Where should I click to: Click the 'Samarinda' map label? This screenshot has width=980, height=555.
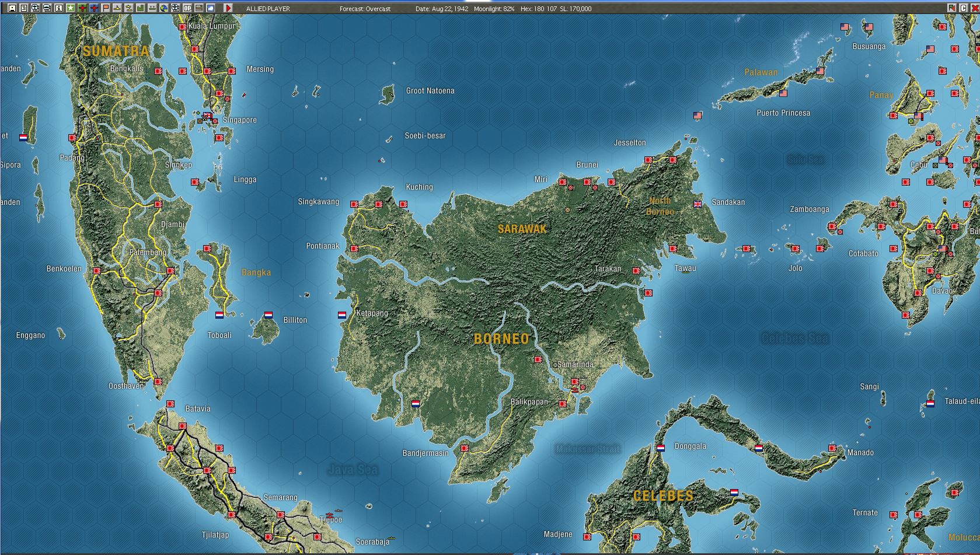click(x=575, y=364)
